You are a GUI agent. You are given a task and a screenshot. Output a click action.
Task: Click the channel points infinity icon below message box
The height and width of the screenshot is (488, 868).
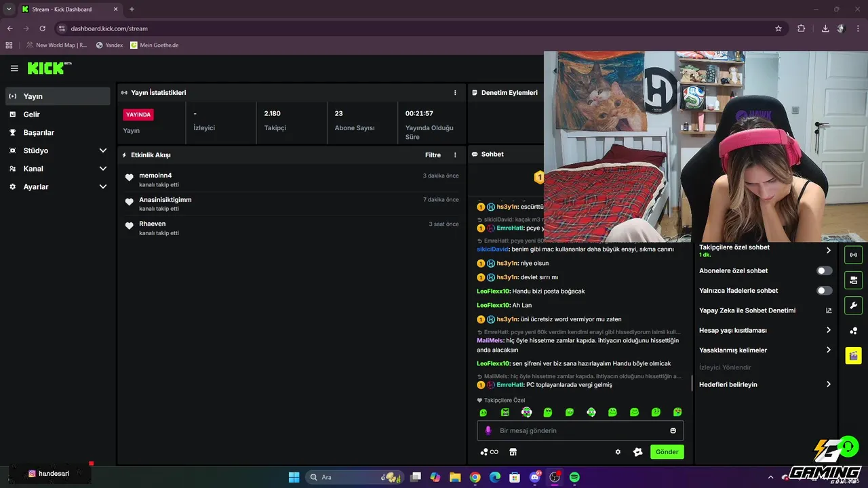pos(489,452)
